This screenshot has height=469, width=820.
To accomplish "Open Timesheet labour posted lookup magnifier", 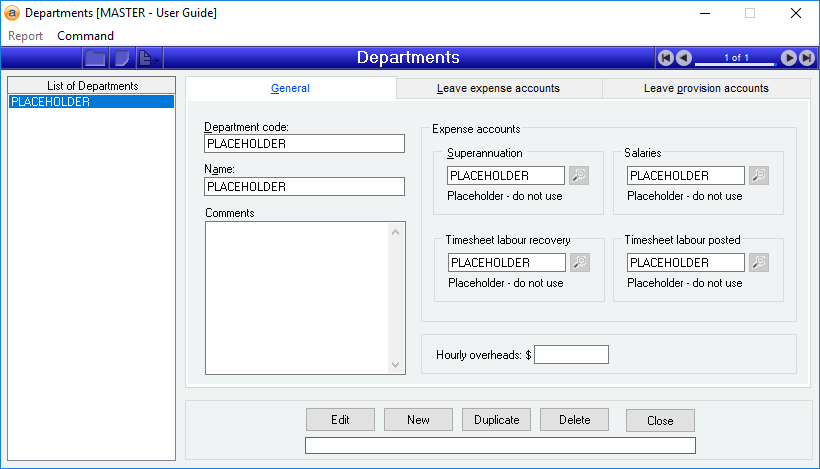I will click(759, 263).
